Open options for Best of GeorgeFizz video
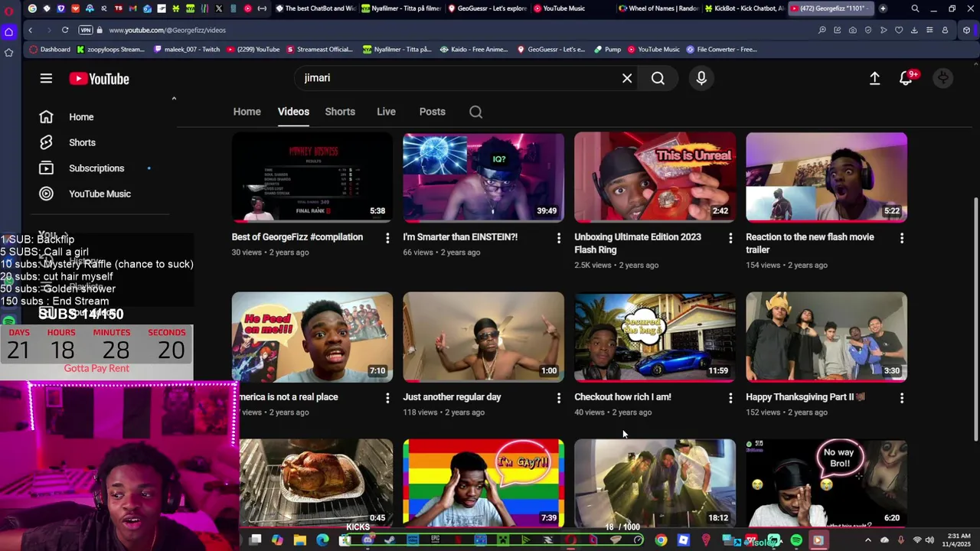 point(387,238)
